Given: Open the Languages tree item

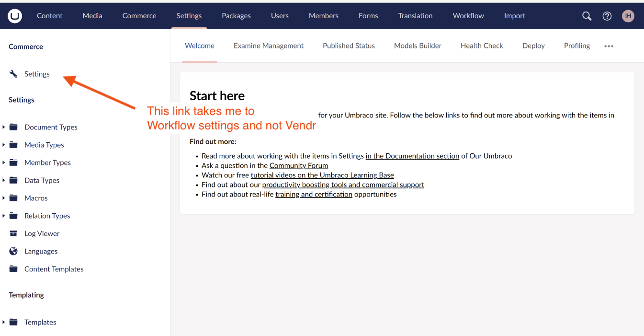Looking at the screenshot, I should point(41,251).
